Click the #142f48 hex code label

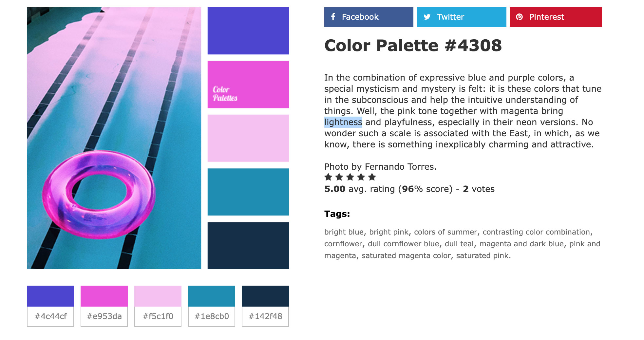click(x=265, y=316)
